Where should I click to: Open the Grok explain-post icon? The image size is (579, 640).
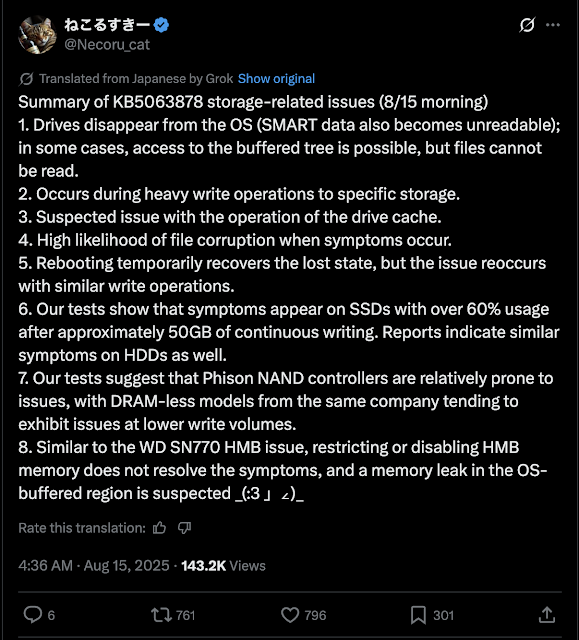click(x=527, y=25)
